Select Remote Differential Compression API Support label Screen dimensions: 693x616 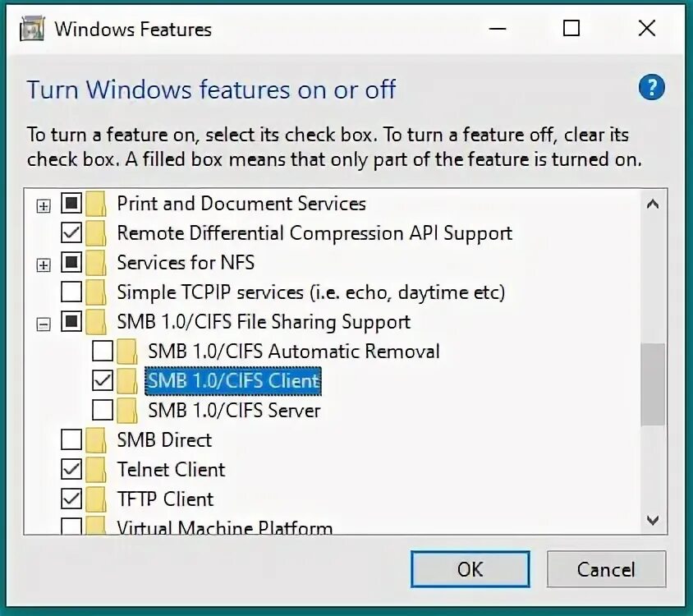(314, 233)
